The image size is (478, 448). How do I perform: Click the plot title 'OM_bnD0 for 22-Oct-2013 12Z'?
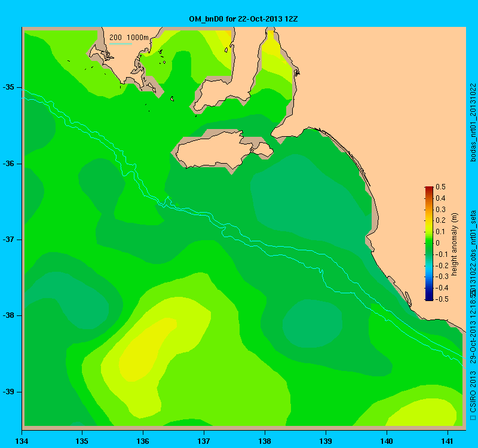click(x=243, y=19)
